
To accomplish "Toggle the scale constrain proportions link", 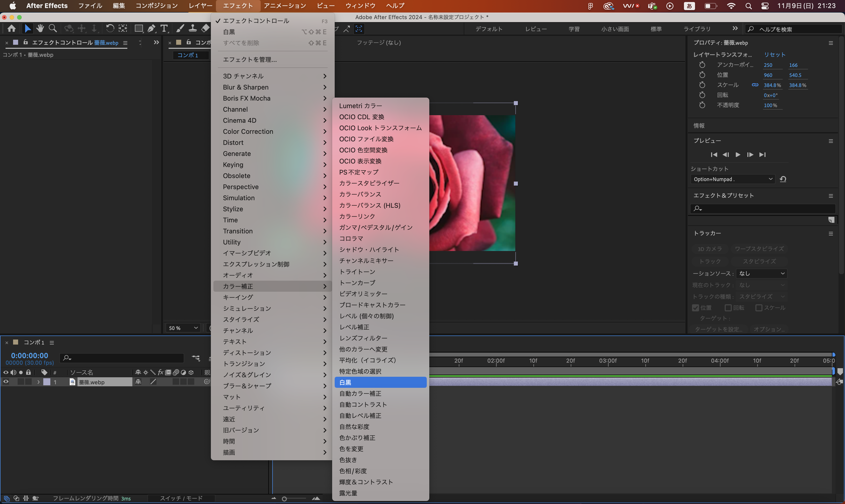I will pos(755,85).
